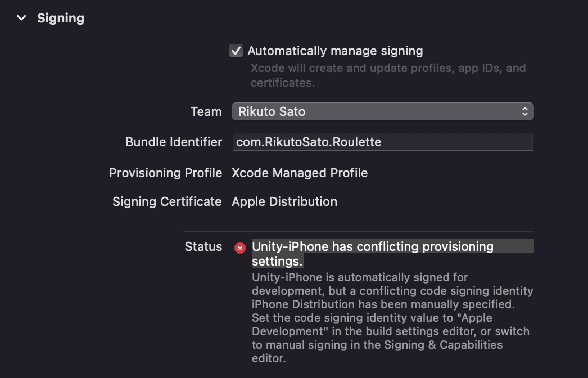Click the stepper arrows on the Team selector
This screenshot has width=588, height=378.
point(526,111)
